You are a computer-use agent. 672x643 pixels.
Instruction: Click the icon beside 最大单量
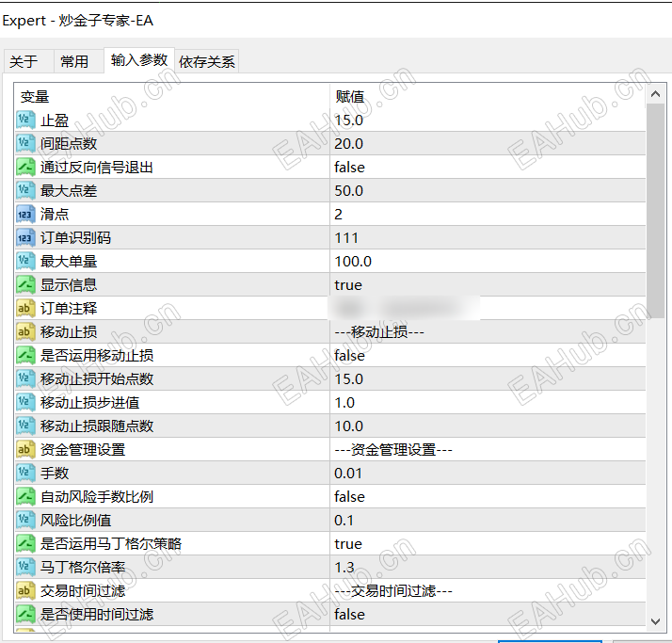[25, 262]
